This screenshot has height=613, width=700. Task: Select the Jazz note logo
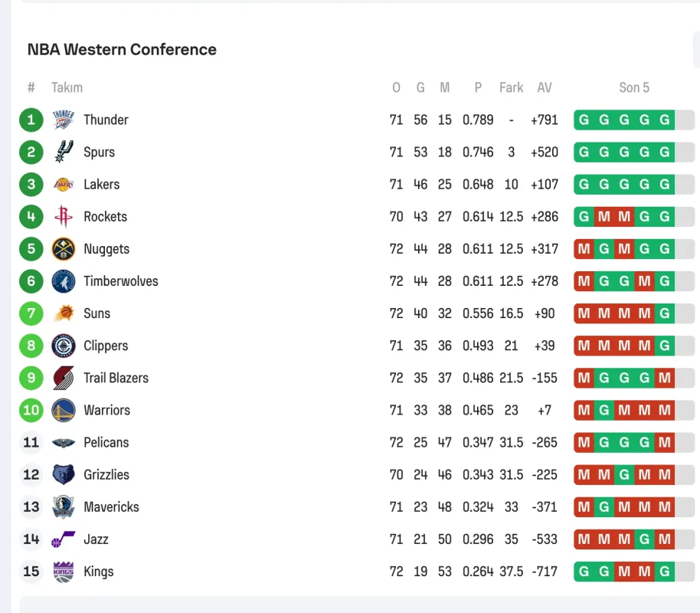(x=63, y=539)
